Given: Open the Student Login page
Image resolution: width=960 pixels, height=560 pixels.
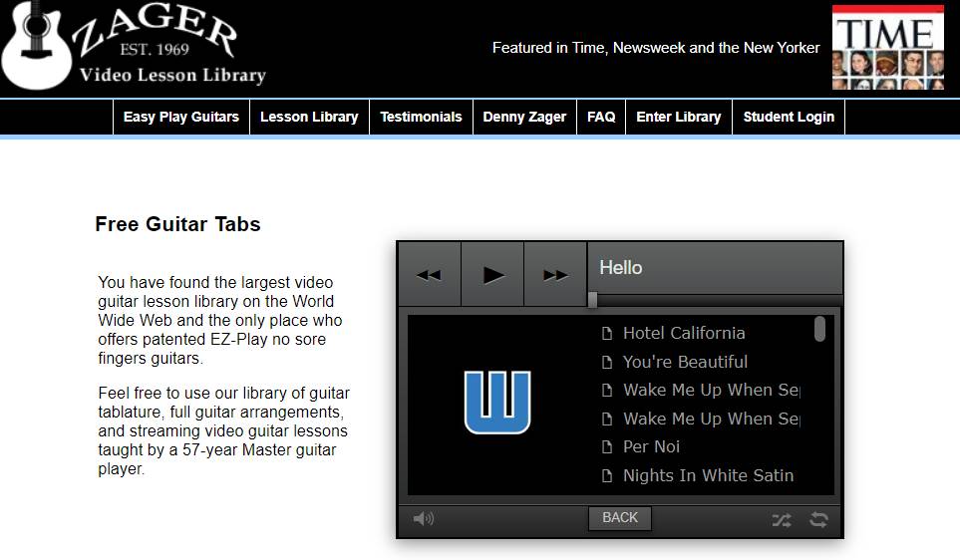Looking at the screenshot, I should pyautogui.click(x=789, y=117).
